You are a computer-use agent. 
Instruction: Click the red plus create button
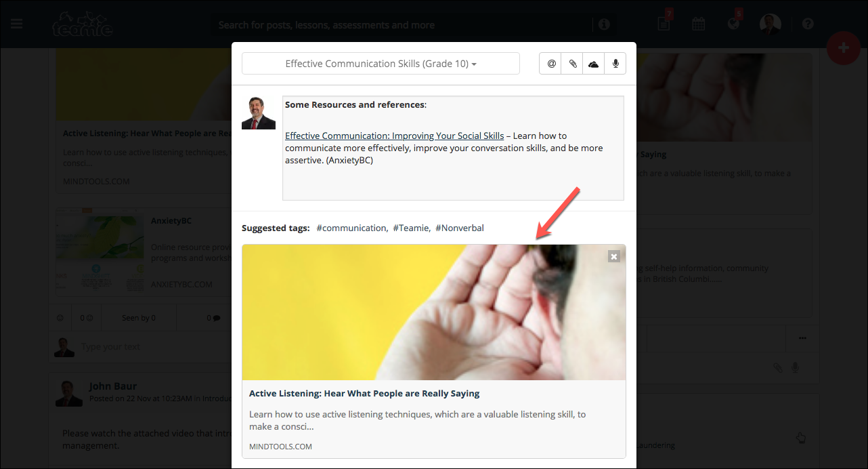click(x=844, y=47)
